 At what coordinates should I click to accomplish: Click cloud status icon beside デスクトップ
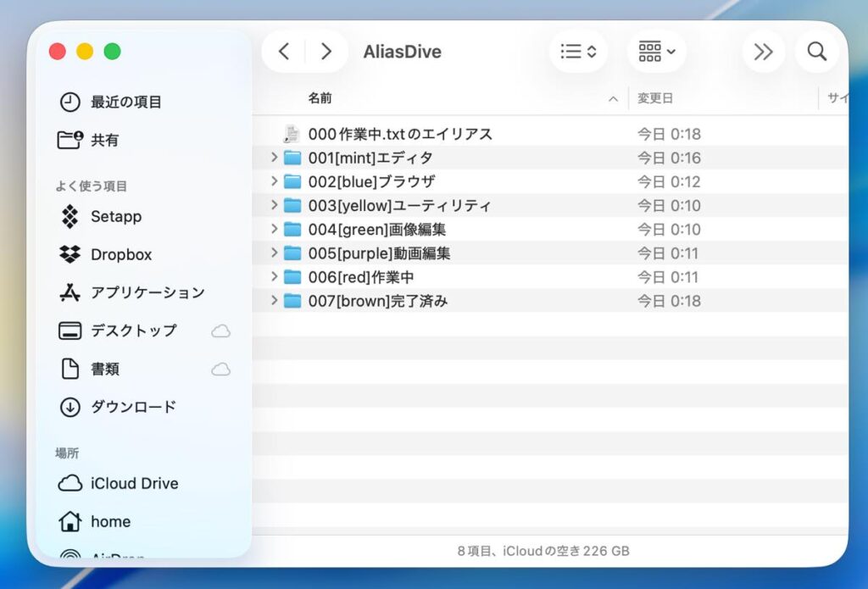pyautogui.click(x=220, y=331)
